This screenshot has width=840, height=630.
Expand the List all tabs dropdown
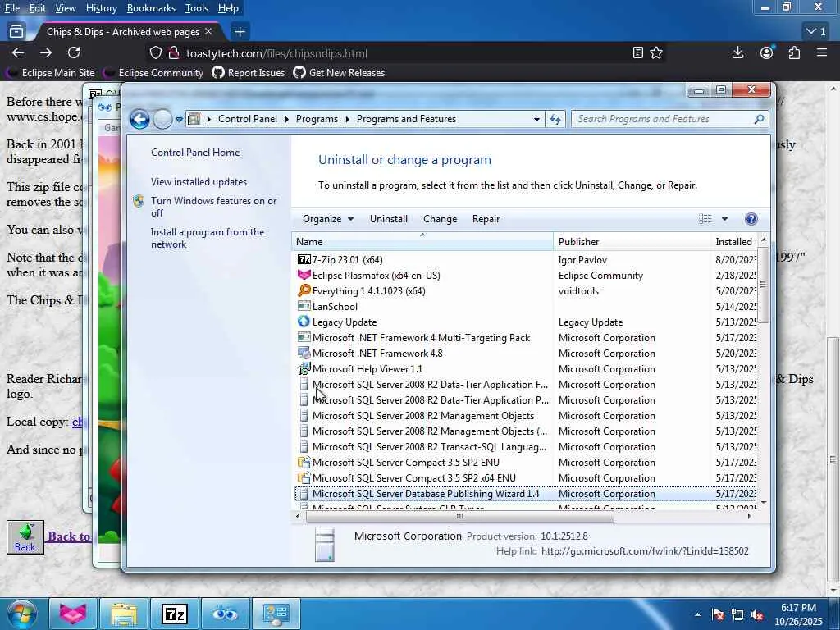[816, 32]
